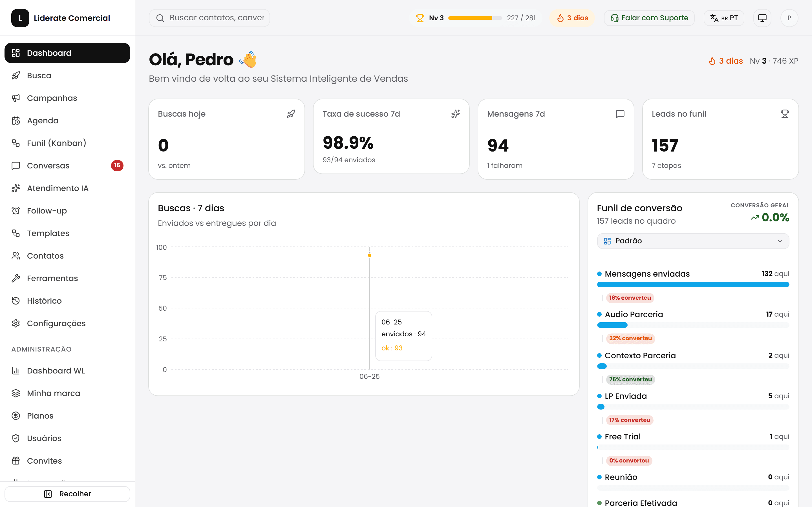Click the flame 3 dias streak badge
The height and width of the screenshot is (507, 812).
[572, 18]
